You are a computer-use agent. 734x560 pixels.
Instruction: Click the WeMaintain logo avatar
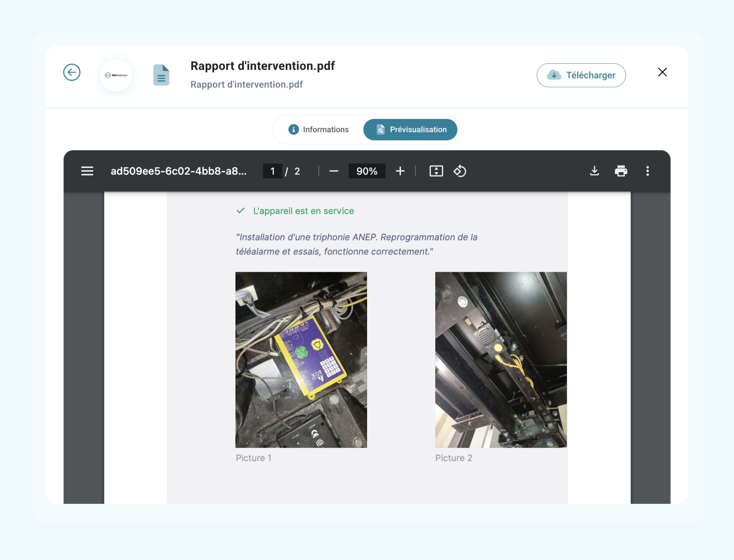click(x=116, y=75)
